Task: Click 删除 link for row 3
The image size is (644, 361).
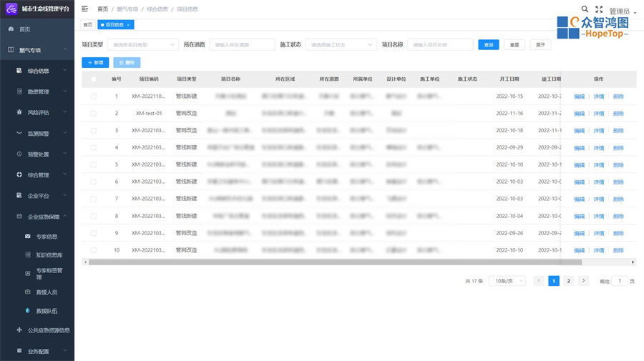Action: 618,131
